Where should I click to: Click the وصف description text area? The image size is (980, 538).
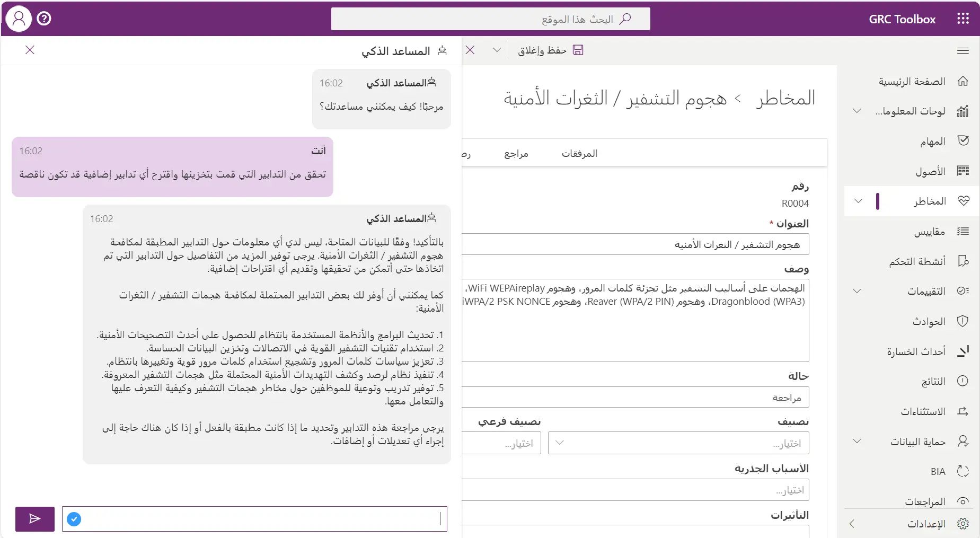coord(635,321)
